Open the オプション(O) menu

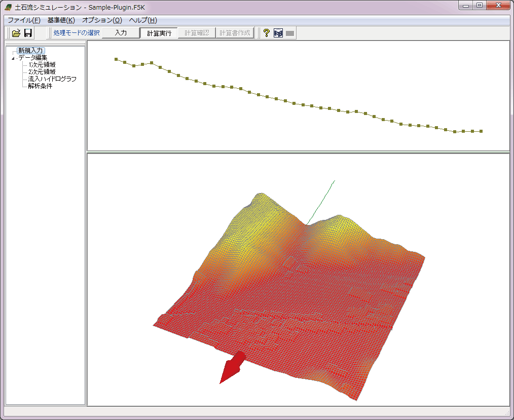(x=102, y=20)
